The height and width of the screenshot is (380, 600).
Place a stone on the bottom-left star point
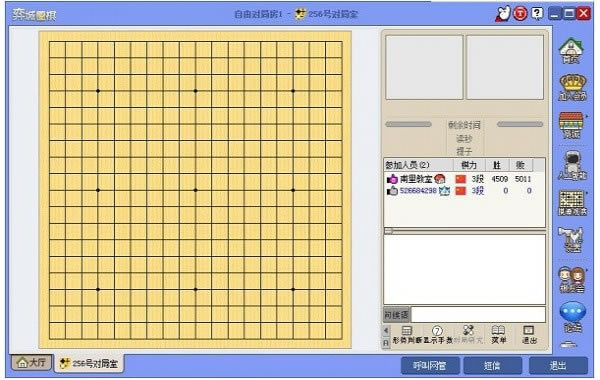[98, 289]
